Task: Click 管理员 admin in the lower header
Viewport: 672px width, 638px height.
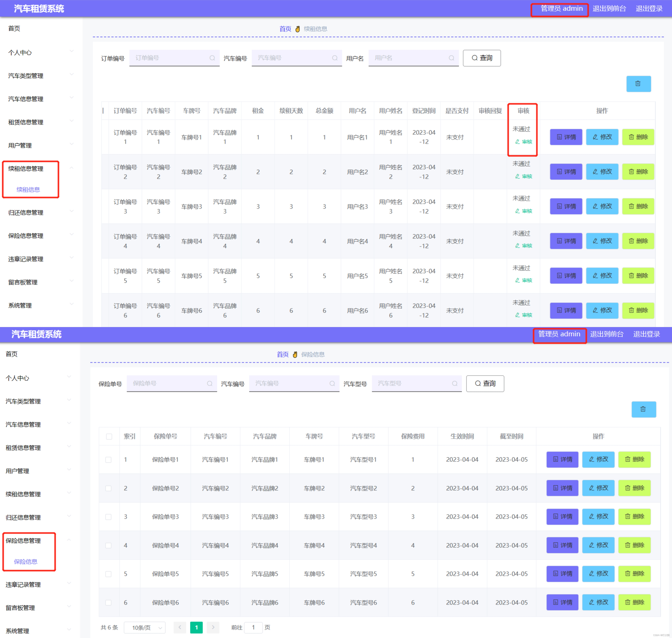Action: pyautogui.click(x=559, y=334)
